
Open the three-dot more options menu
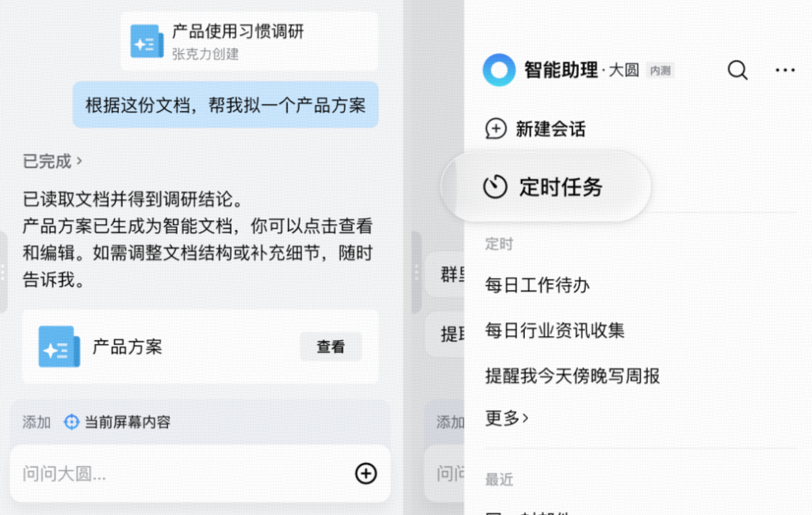785,70
